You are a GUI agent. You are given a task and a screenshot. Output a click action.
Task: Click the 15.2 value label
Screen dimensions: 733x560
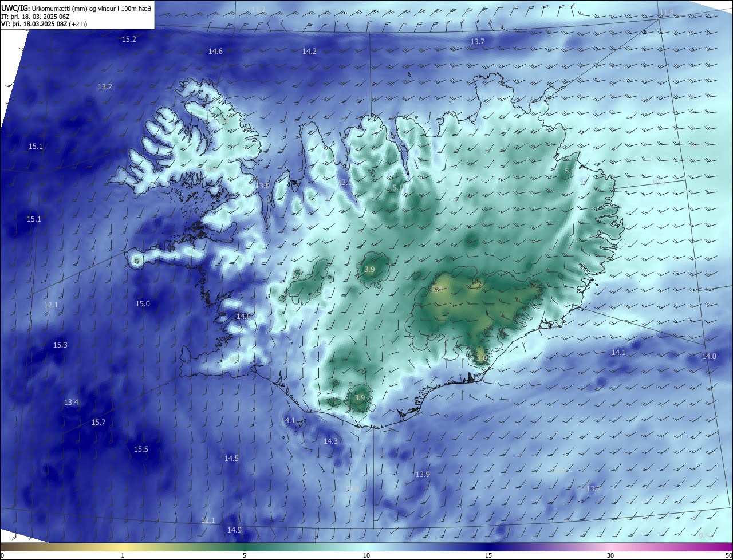pyautogui.click(x=129, y=39)
